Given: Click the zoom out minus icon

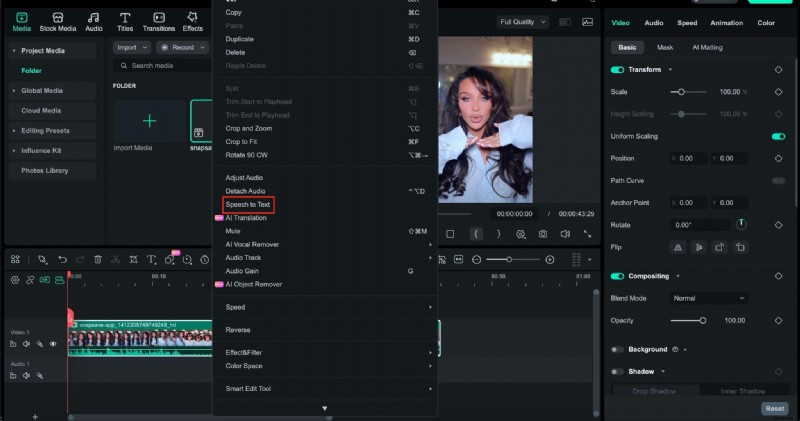Looking at the screenshot, I should coord(477,260).
